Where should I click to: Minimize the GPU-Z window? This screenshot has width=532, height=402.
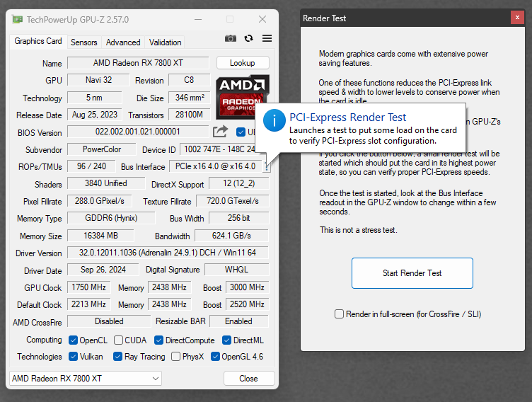pyautogui.click(x=198, y=19)
